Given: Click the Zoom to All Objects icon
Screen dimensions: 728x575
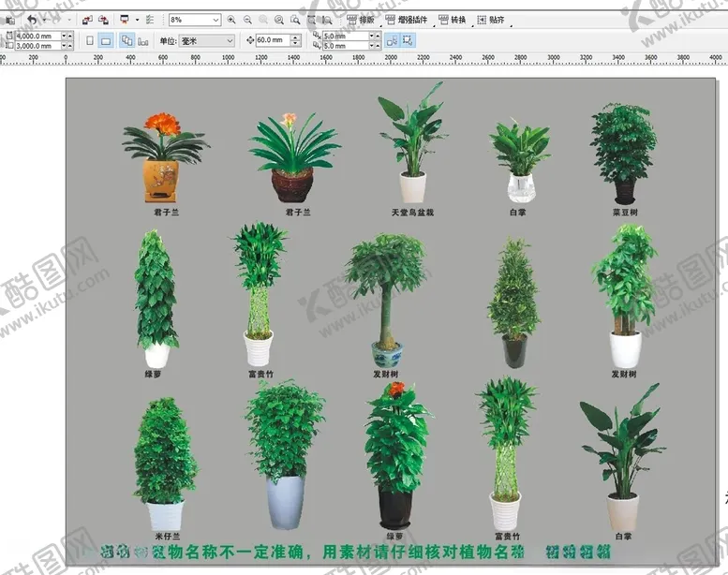Looking at the screenshot, I should pyautogui.click(x=279, y=20).
